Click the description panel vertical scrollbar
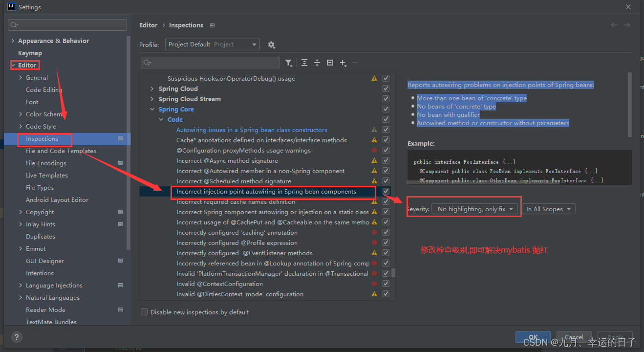644x352 pixels. coord(630,104)
